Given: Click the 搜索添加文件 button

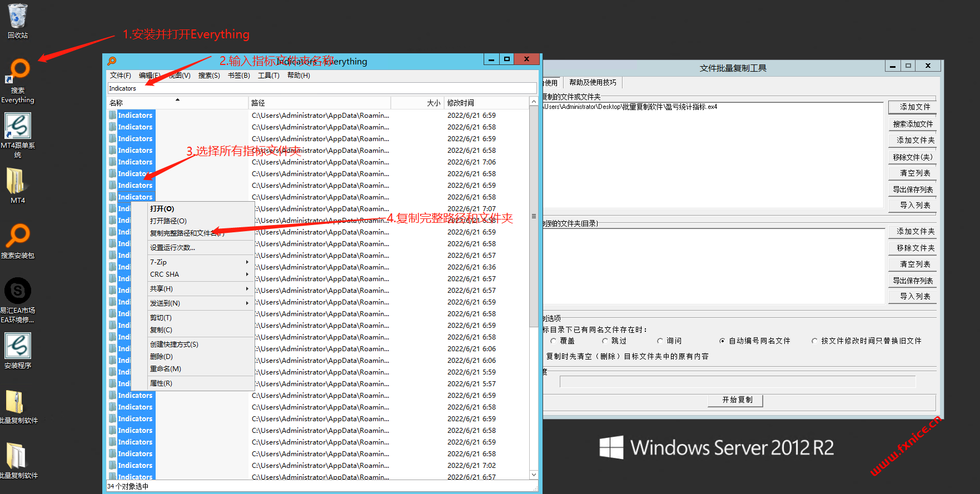Looking at the screenshot, I should pyautogui.click(x=912, y=124).
